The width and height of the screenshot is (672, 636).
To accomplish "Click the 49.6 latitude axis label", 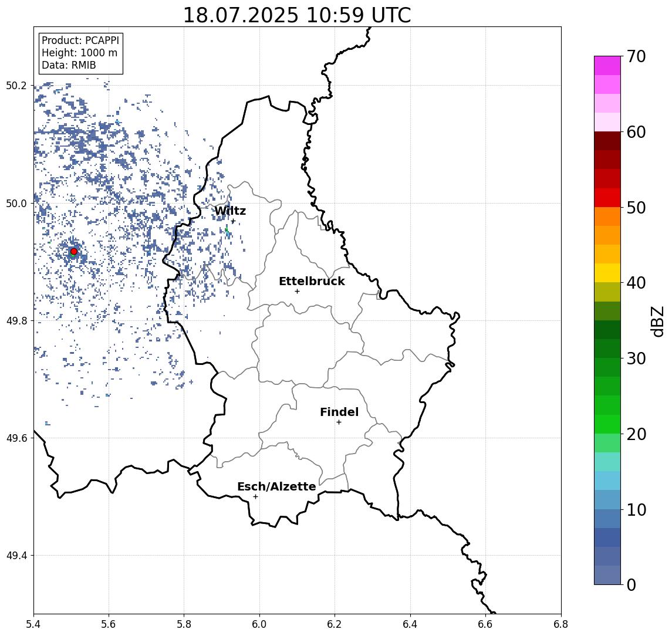I will (16, 438).
